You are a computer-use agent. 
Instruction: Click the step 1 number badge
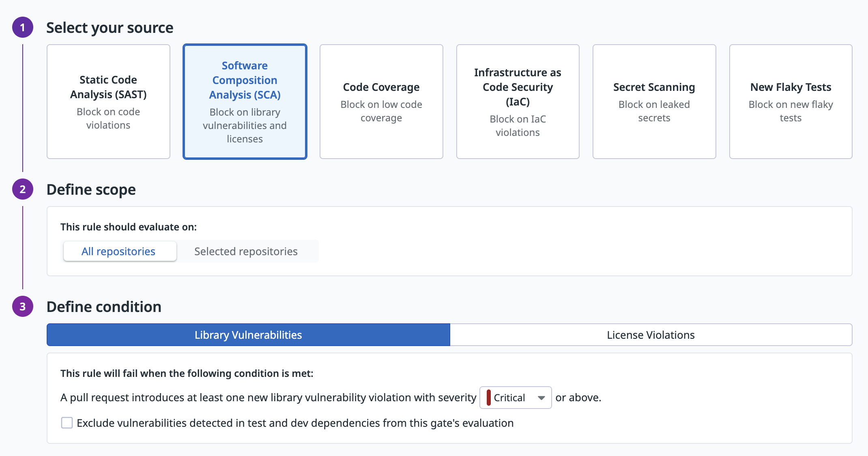(x=23, y=27)
